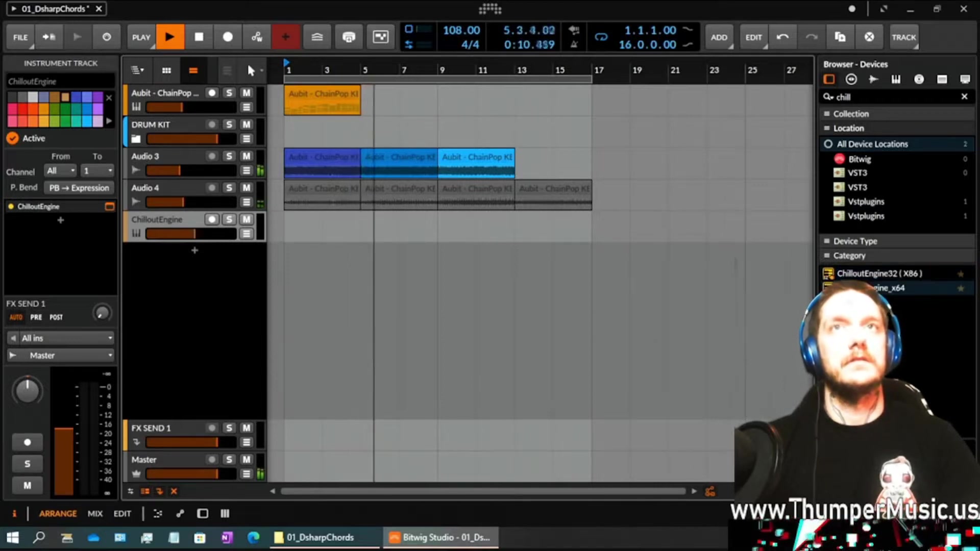Open the pointer tool selector
The width and height of the screenshot is (980, 551).
click(254, 70)
